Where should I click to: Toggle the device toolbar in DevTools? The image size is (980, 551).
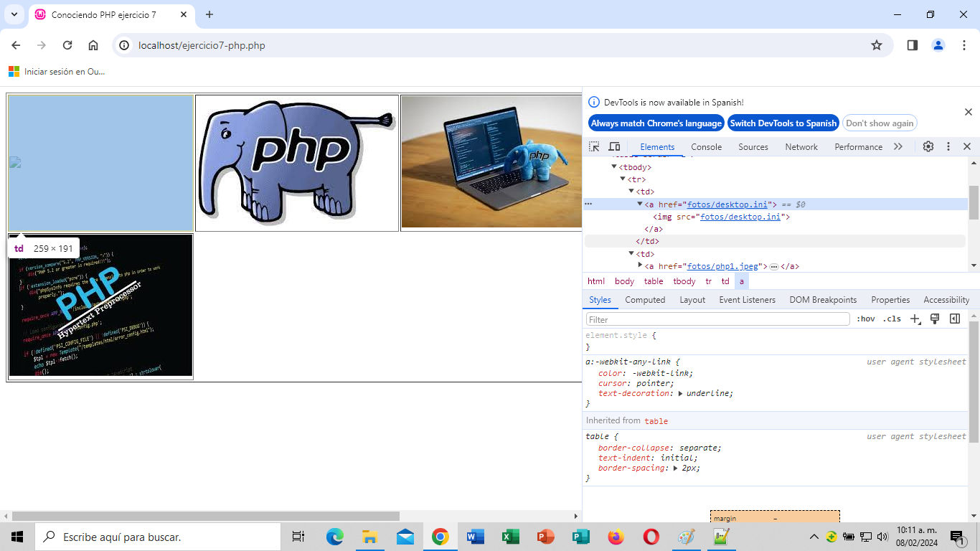pyautogui.click(x=614, y=146)
